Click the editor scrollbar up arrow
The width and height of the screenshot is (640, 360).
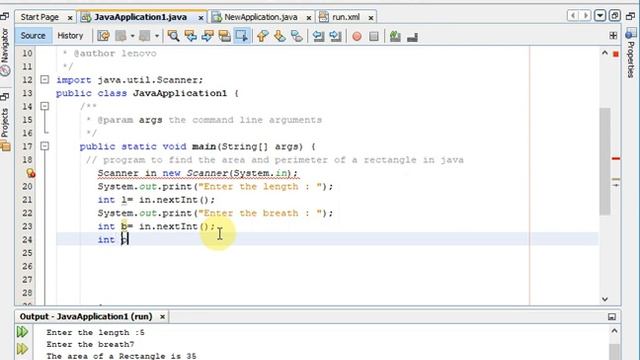point(605,53)
